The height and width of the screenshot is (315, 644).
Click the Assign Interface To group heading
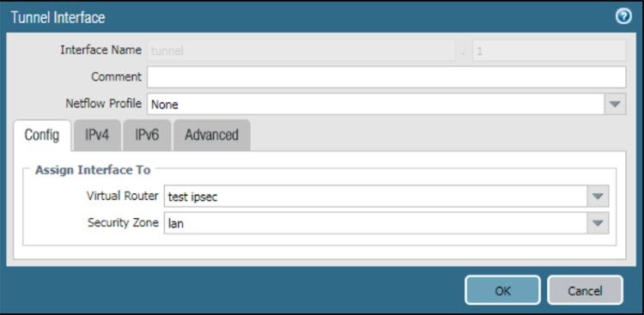[93, 170]
